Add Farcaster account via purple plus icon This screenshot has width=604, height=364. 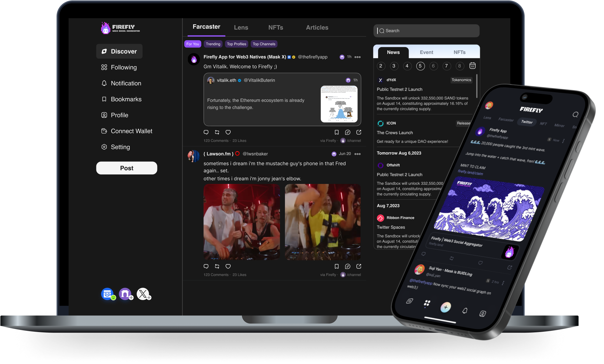[x=131, y=298]
